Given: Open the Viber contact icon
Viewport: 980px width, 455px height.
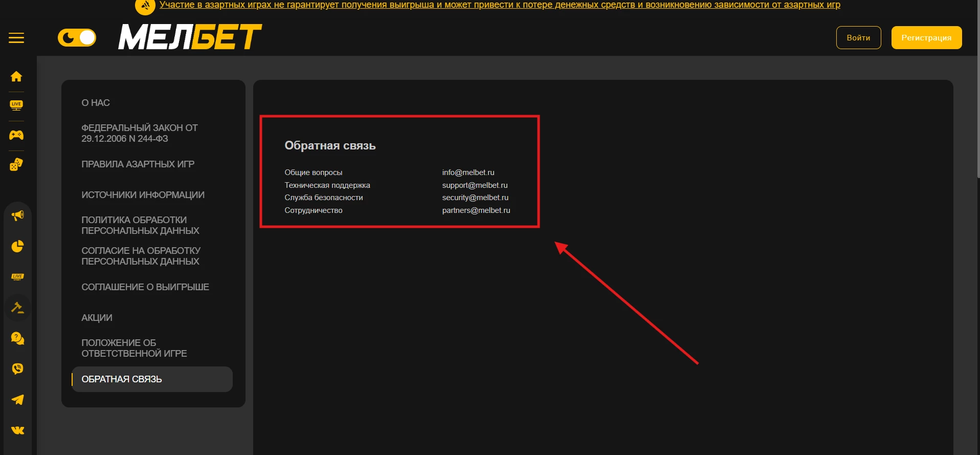Looking at the screenshot, I should click(x=17, y=369).
